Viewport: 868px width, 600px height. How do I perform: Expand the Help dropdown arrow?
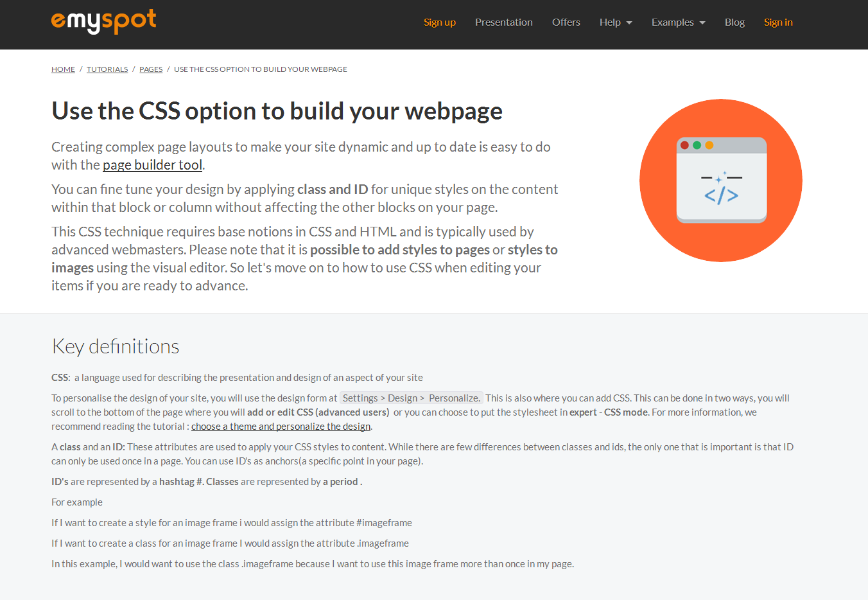(x=629, y=22)
